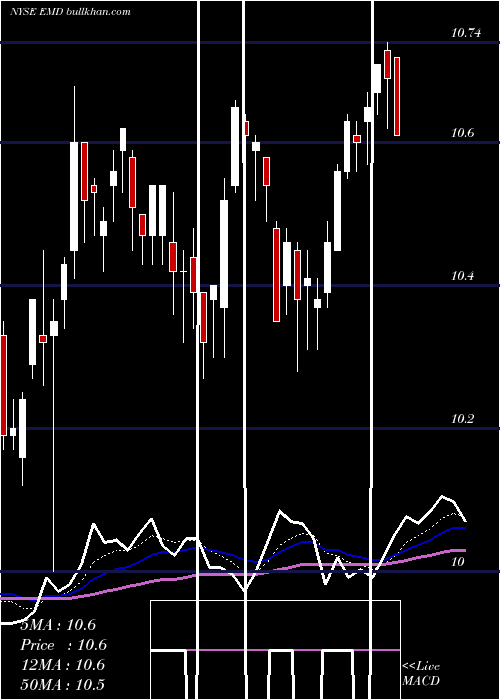Click the NYSE EMD ticker title

click(71, 12)
